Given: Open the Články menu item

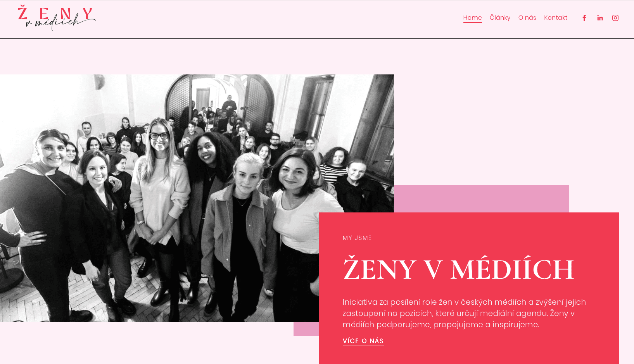Looking at the screenshot, I should (500, 18).
